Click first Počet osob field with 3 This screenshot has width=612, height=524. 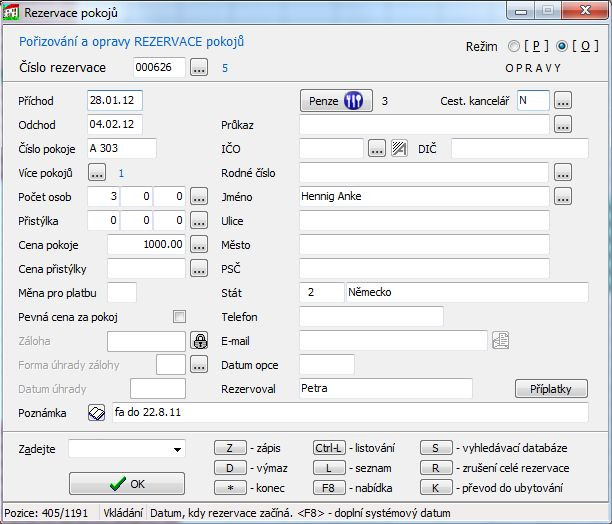(x=103, y=196)
